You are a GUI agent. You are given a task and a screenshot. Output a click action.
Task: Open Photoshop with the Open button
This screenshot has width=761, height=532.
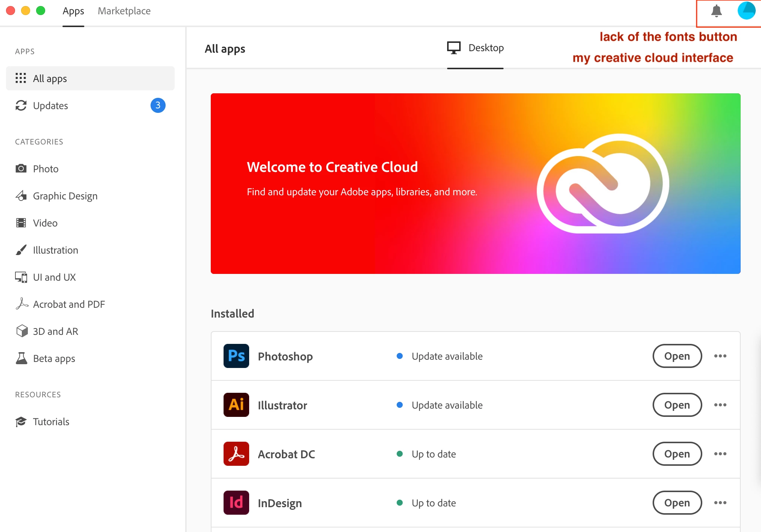677,356
